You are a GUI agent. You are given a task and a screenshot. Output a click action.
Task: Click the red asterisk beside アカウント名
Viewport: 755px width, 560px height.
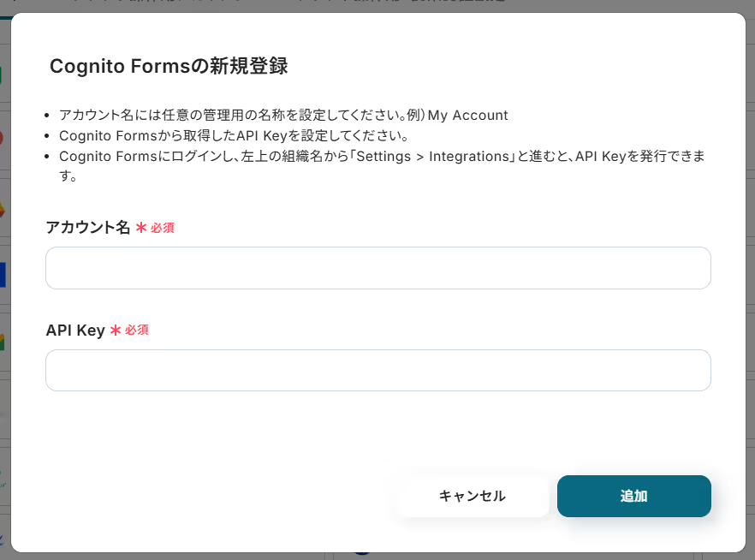[141, 228]
